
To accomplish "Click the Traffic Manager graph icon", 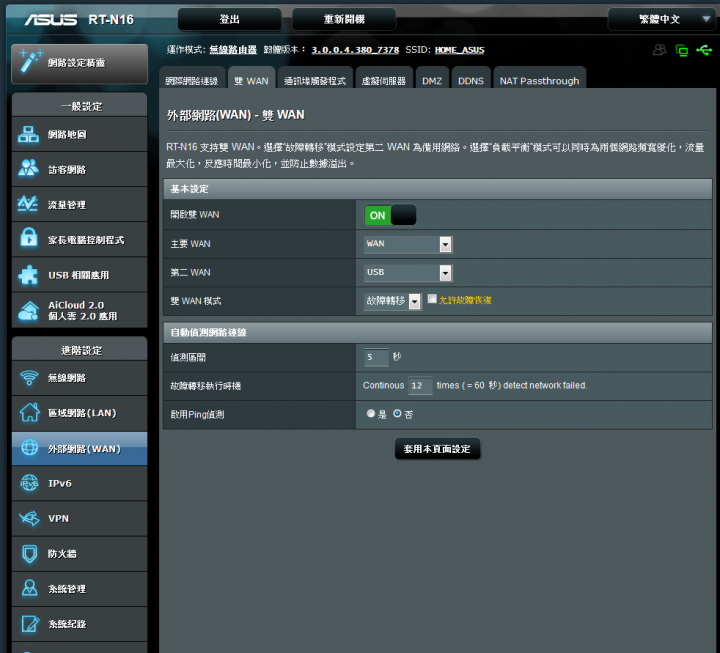I will [x=28, y=204].
